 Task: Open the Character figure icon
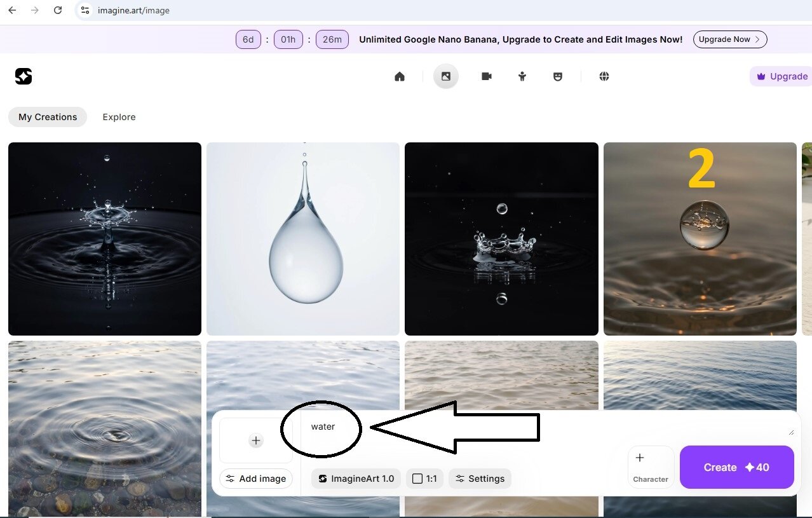(522, 76)
